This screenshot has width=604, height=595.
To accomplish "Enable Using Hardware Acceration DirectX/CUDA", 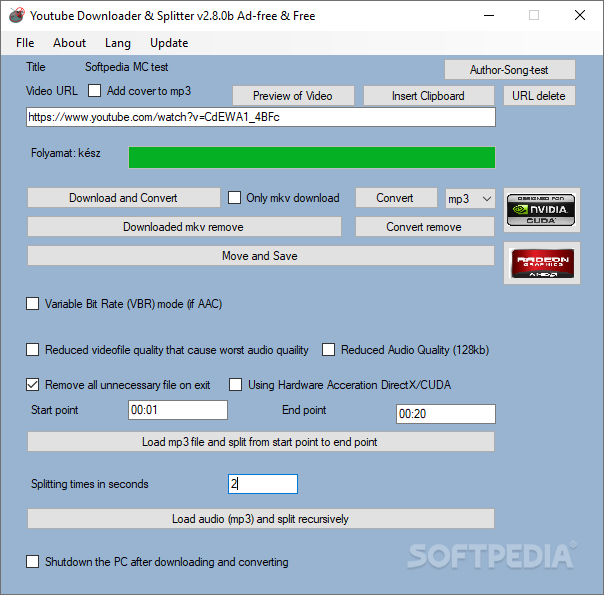I will pyautogui.click(x=235, y=384).
